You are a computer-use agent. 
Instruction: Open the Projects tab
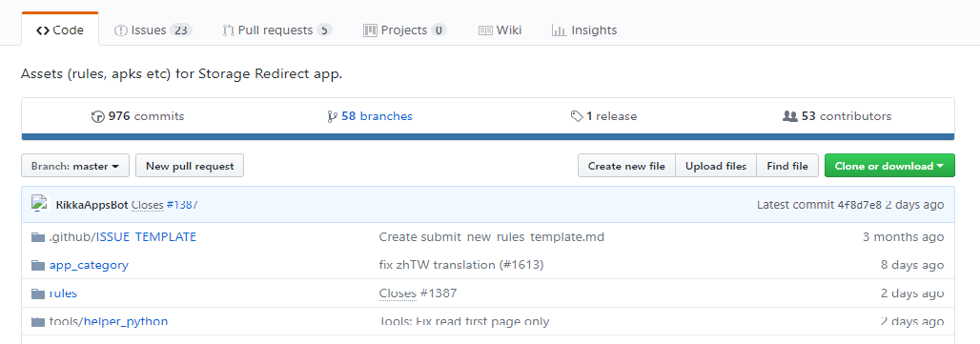coord(405,30)
